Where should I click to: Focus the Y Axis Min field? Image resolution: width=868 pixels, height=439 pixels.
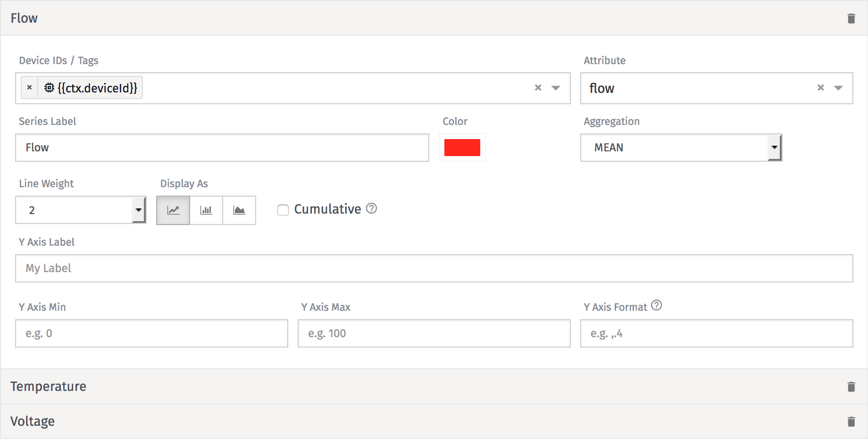(x=151, y=333)
